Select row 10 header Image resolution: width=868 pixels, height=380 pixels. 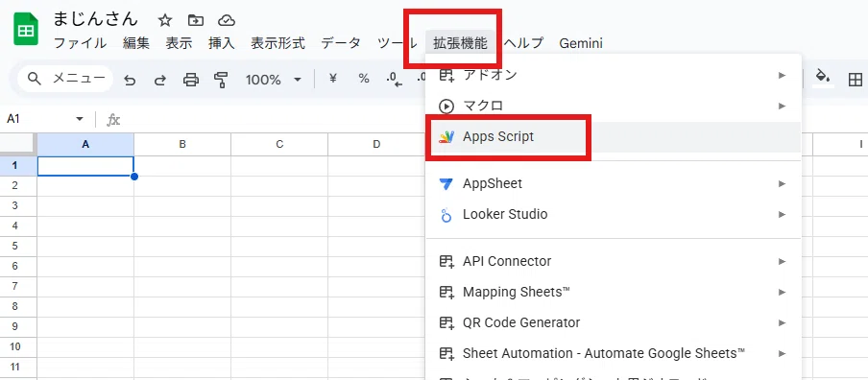click(x=18, y=346)
